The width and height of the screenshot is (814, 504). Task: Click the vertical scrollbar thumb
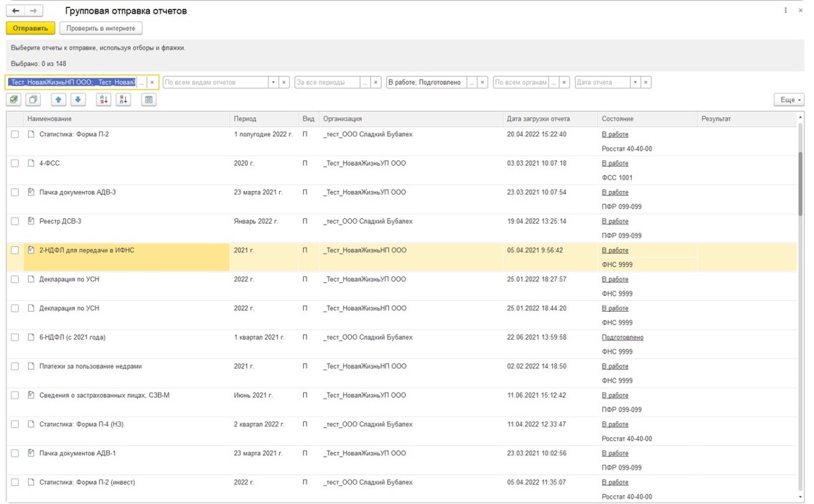click(x=800, y=184)
